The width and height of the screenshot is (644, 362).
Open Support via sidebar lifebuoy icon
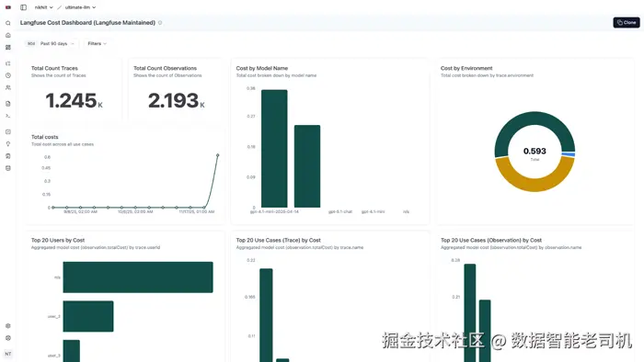(7, 338)
